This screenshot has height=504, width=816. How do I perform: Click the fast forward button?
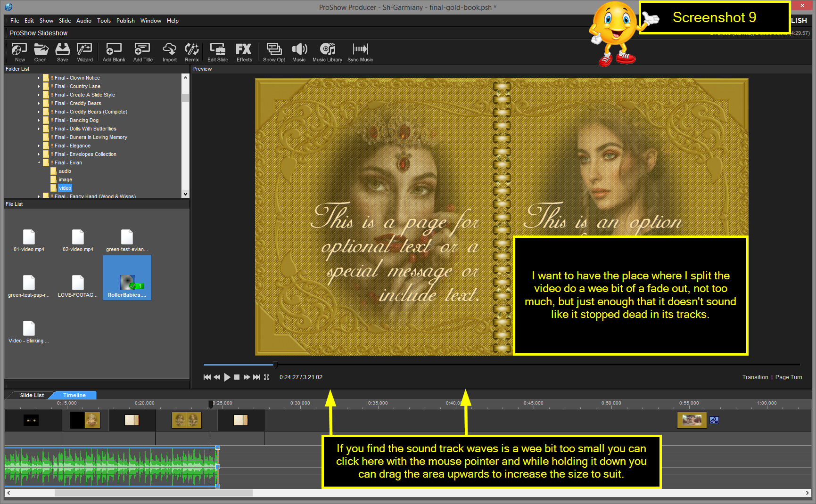pyautogui.click(x=247, y=377)
